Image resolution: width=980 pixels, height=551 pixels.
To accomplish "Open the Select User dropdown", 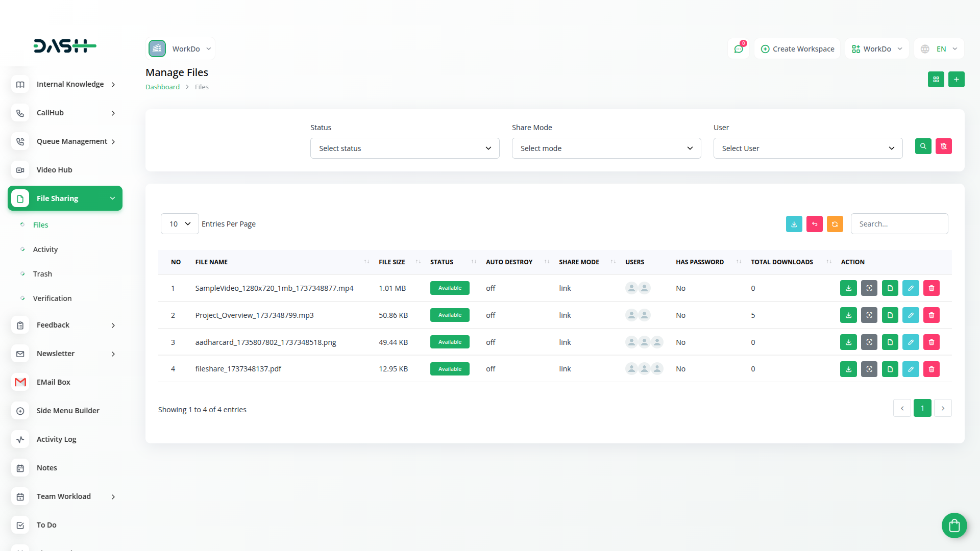I will pos(808,148).
